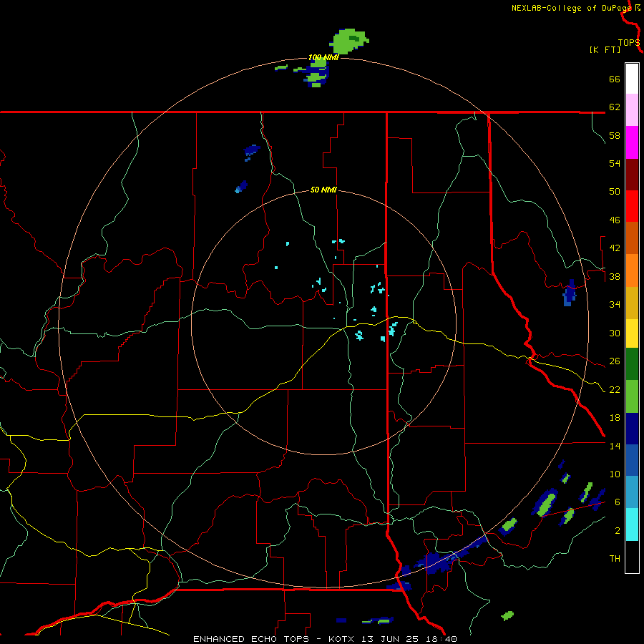Click the light orange legend band
This screenshot has height=644, width=644.
632,270
